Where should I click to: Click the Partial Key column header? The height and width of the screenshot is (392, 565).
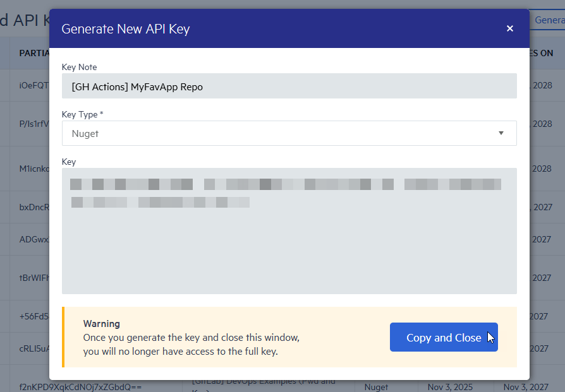click(34, 53)
